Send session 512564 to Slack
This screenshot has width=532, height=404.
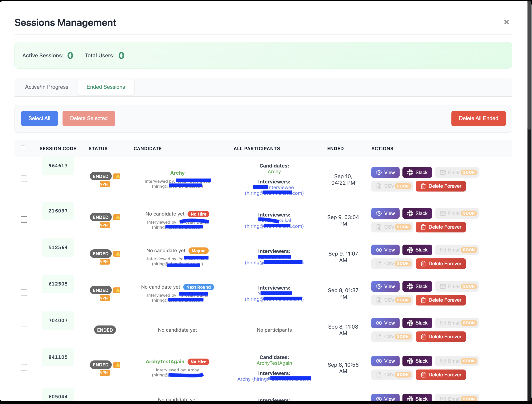click(x=417, y=250)
